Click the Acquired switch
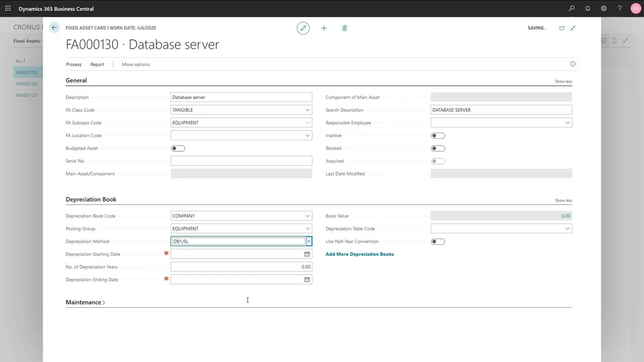Image resolution: width=644 pixels, height=362 pixels. [438, 161]
